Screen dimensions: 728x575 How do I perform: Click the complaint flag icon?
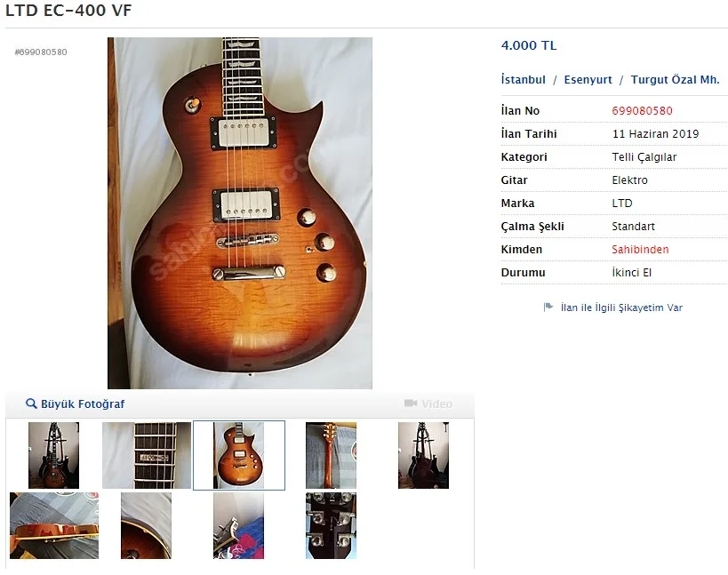click(548, 307)
